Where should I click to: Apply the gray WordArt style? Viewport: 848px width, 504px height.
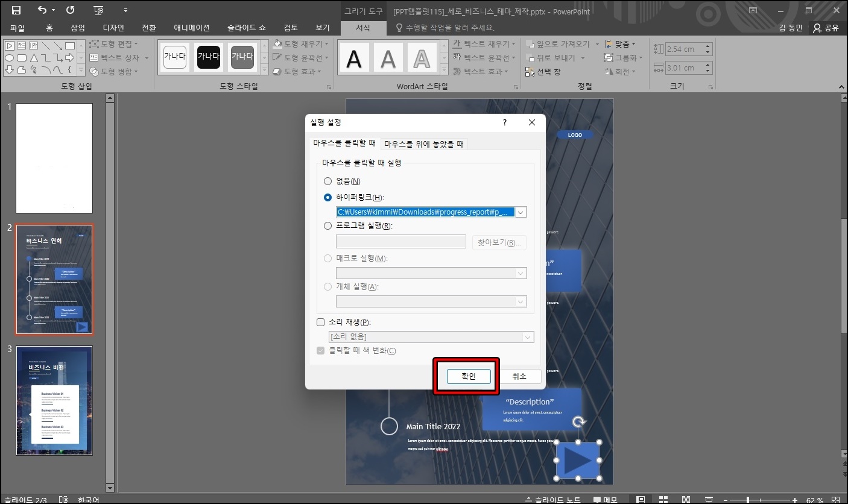[388, 58]
